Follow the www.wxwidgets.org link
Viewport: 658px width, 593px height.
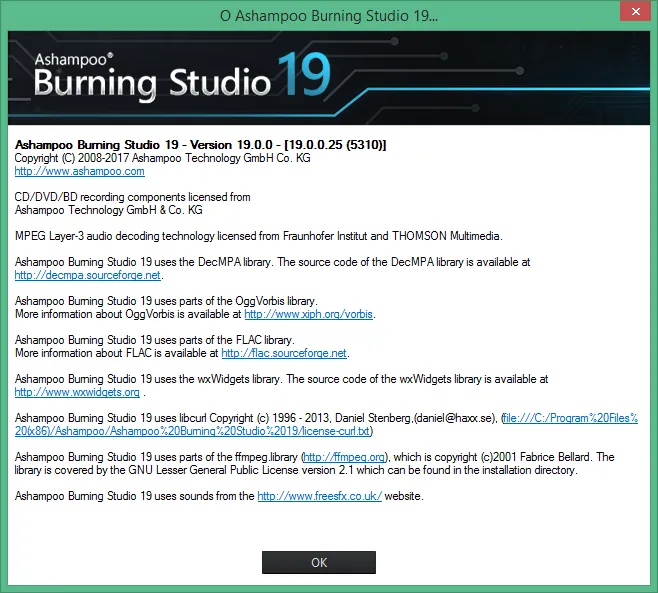(x=77, y=392)
